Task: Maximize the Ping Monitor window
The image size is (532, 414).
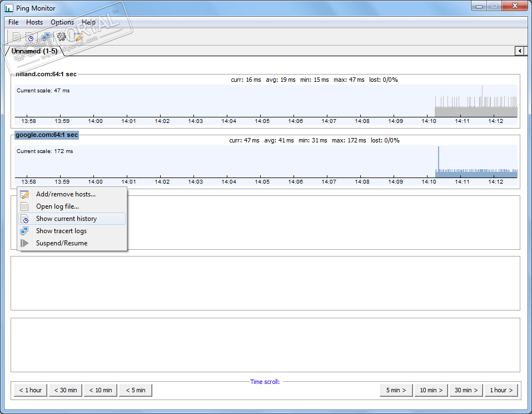Action: (494, 6)
